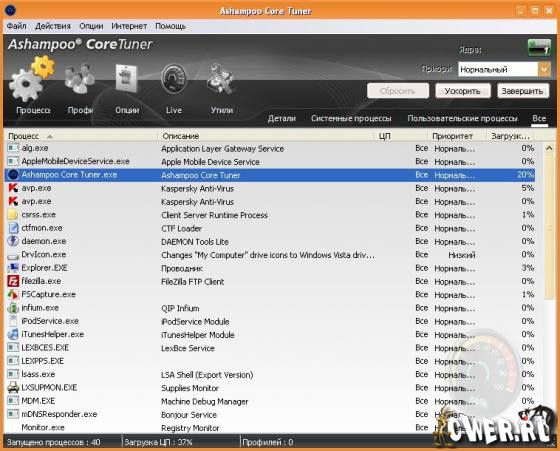560x451 pixels.
Task: Click Kaspersky icon of avp.exe using 5%
Action: tap(13, 188)
